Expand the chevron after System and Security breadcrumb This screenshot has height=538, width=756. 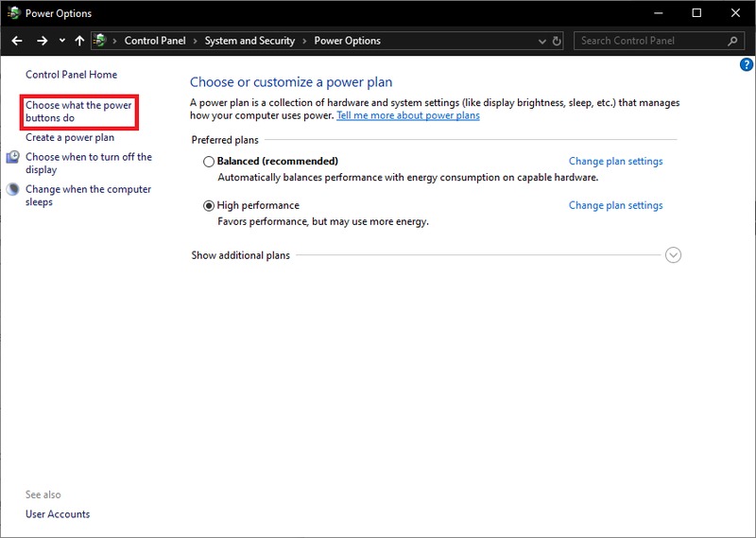tap(304, 42)
